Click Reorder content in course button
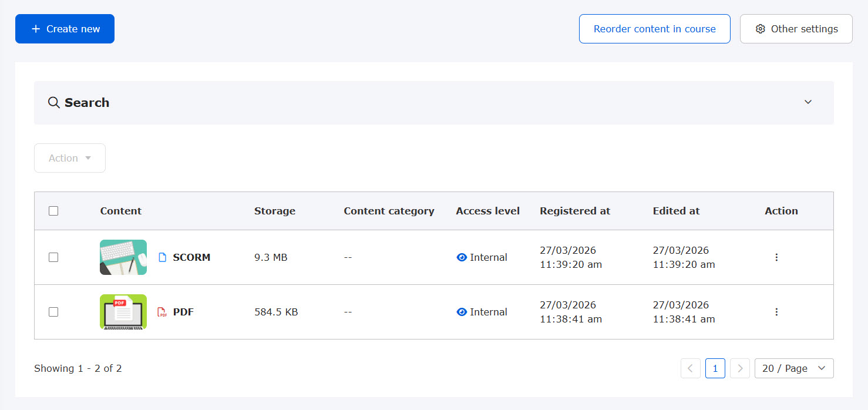Screen dimensions: 868x410 coord(654,29)
